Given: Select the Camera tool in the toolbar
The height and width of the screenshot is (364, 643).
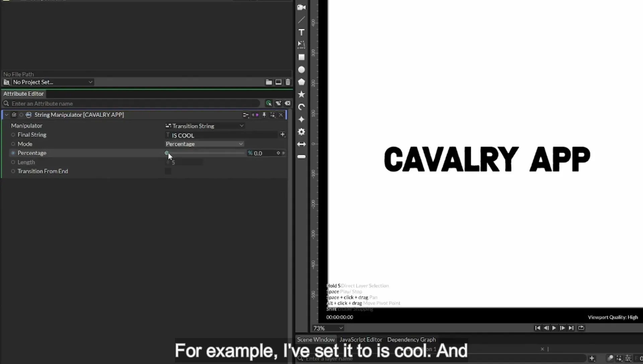Looking at the screenshot, I should coord(301,7).
